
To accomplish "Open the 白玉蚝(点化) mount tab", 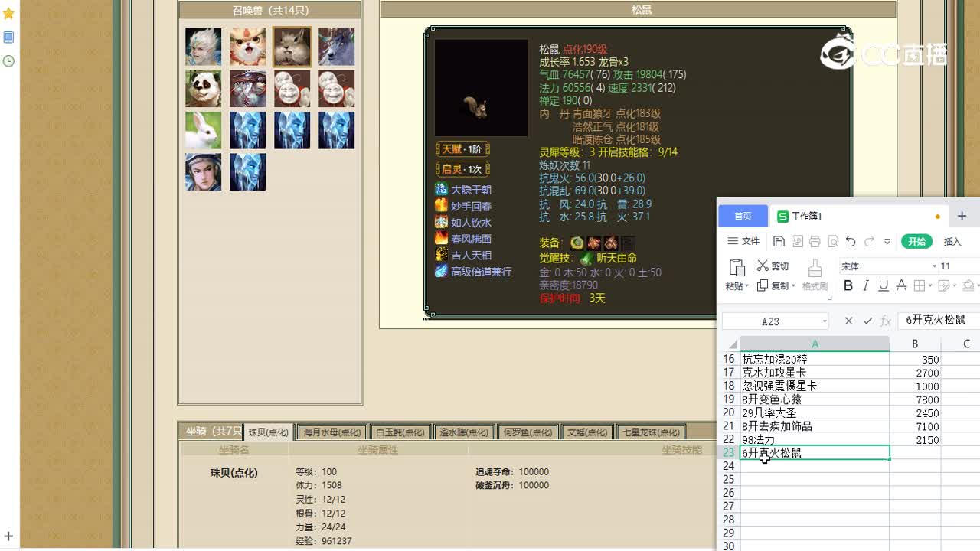I will [400, 432].
